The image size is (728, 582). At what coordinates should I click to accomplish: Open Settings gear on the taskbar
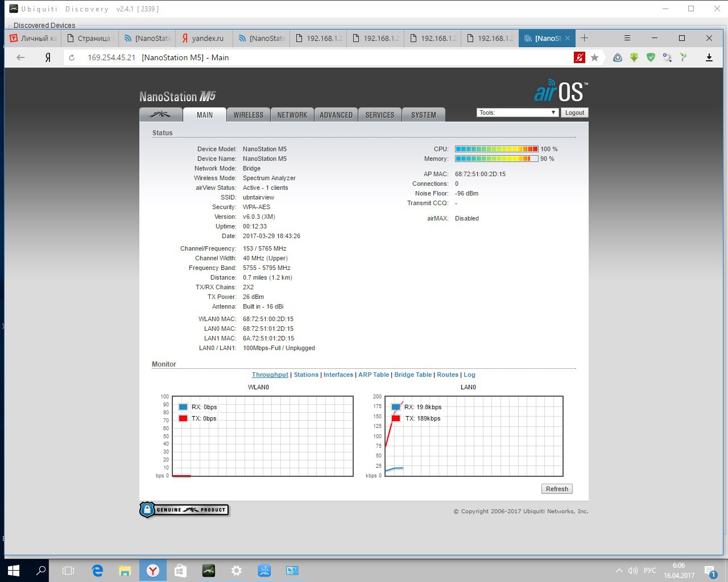237,571
